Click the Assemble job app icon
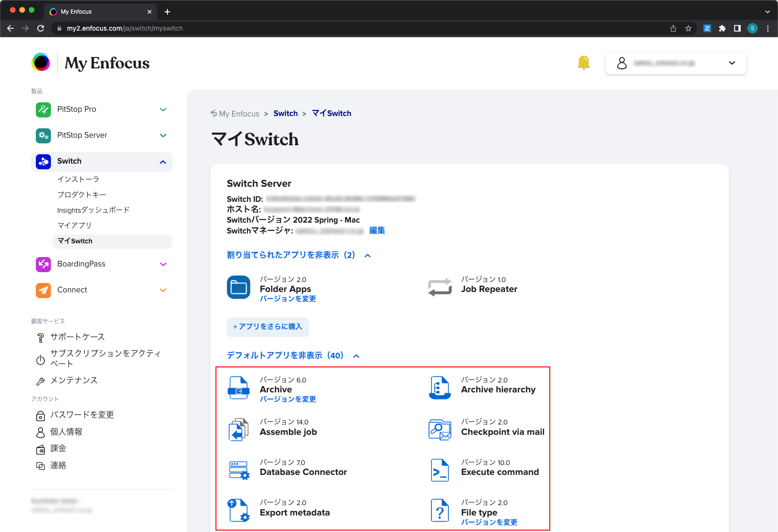 [x=239, y=430]
